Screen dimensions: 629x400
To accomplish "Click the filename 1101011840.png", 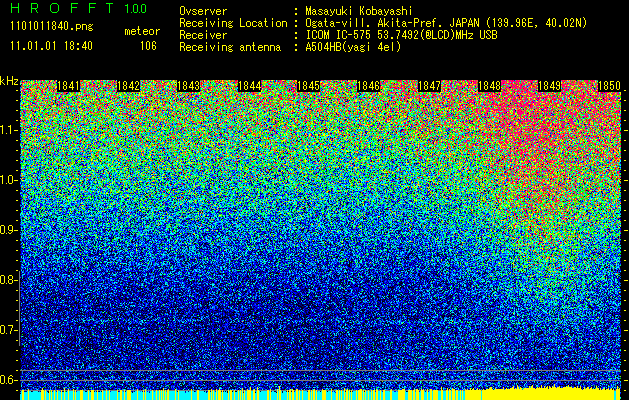I will (52, 27).
